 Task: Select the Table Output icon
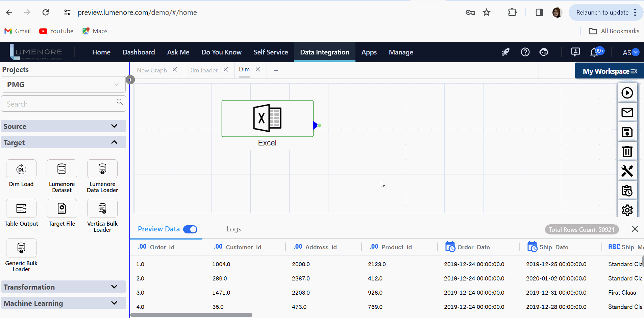21,209
